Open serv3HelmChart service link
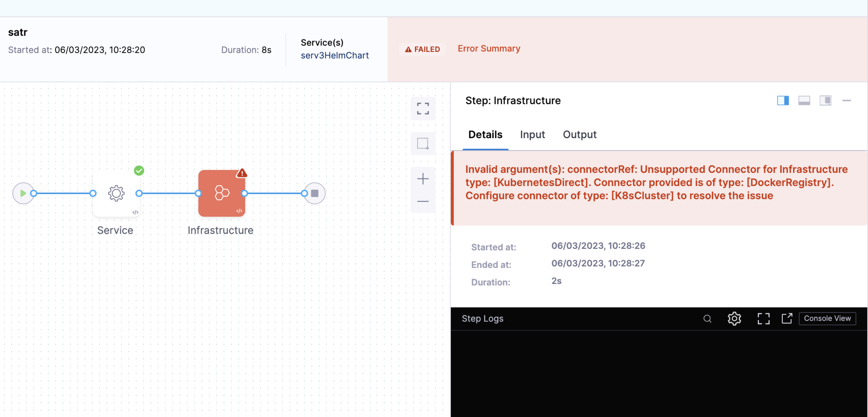This screenshot has height=417, width=868. pyautogui.click(x=335, y=55)
